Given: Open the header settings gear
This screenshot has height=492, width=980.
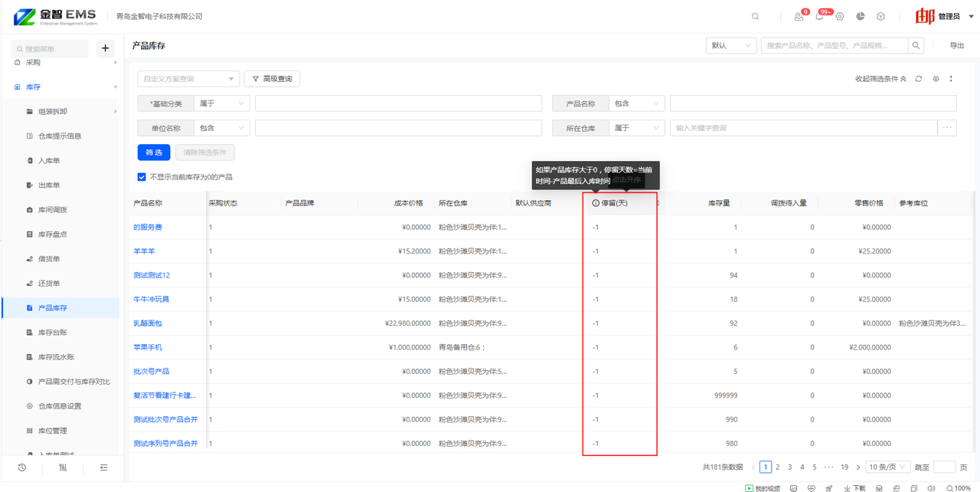Looking at the screenshot, I should tap(840, 16).
